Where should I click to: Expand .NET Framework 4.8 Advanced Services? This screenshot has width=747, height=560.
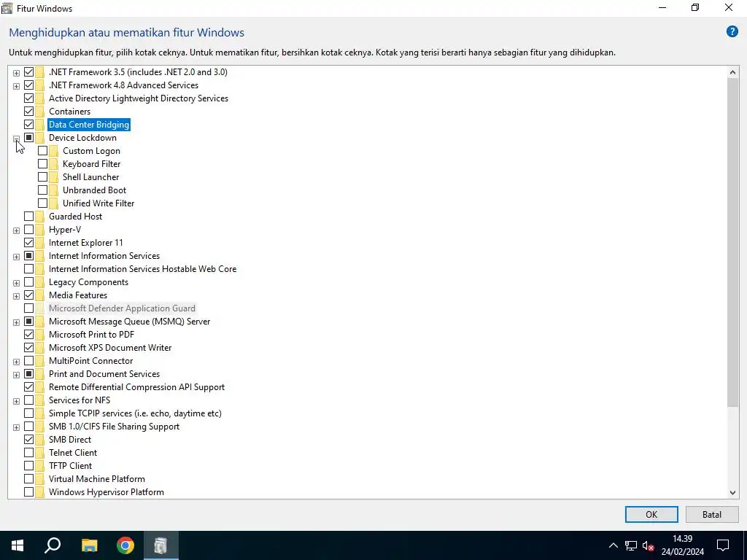click(16, 86)
